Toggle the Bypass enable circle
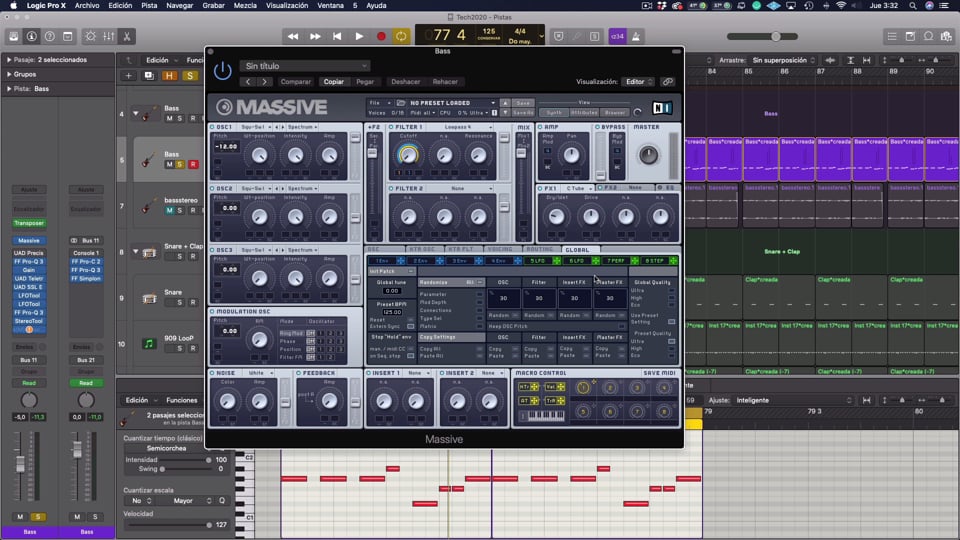Screen dimensions: 960x540 (x=598, y=127)
